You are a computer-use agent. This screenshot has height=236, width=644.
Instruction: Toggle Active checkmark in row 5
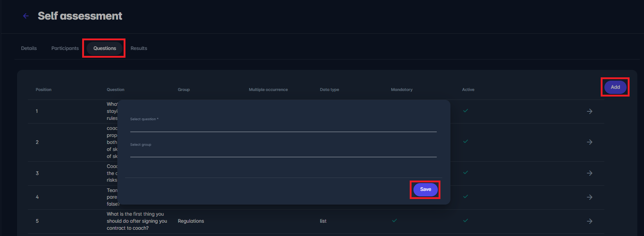coord(466,220)
